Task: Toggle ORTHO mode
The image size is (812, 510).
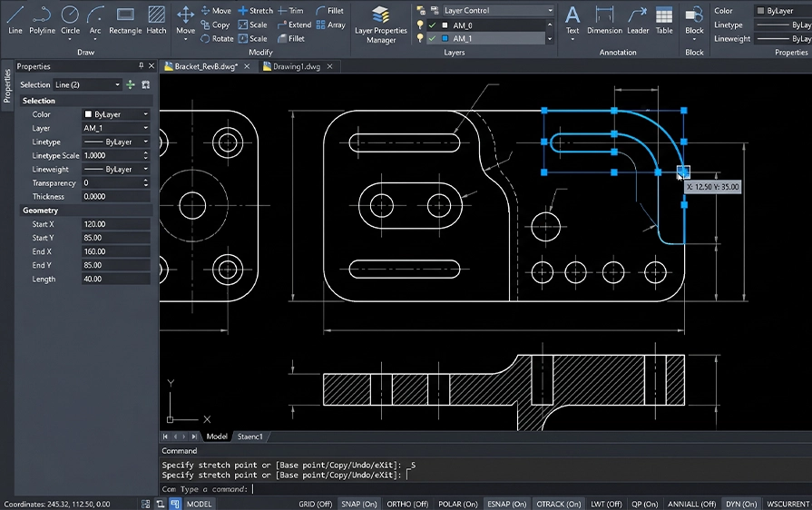Action: coord(407,504)
